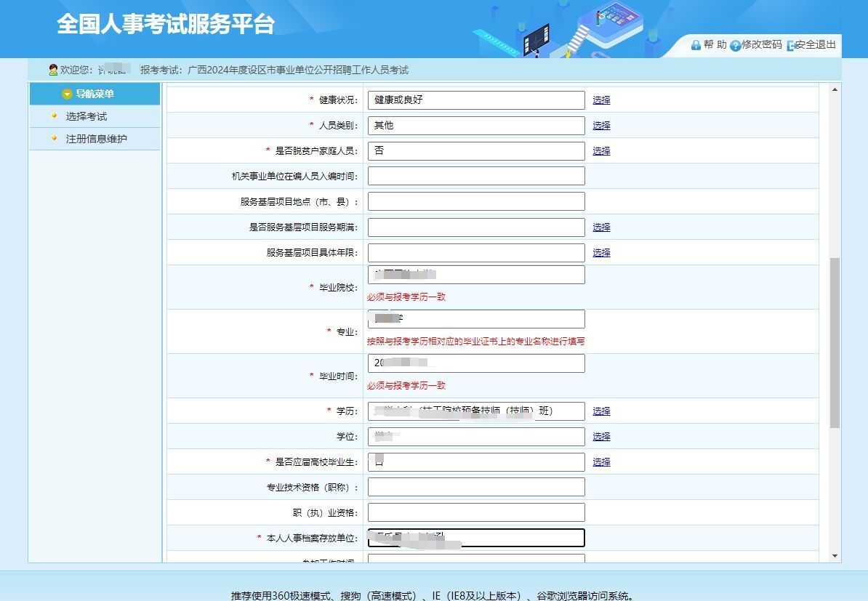Click the form scrollbar down arrow
Image resolution: width=868 pixels, height=601 pixels.
835,556
